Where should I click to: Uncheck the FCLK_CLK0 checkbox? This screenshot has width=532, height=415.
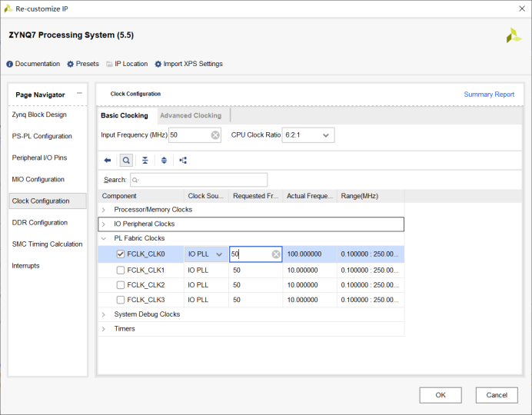pos(121,254)
